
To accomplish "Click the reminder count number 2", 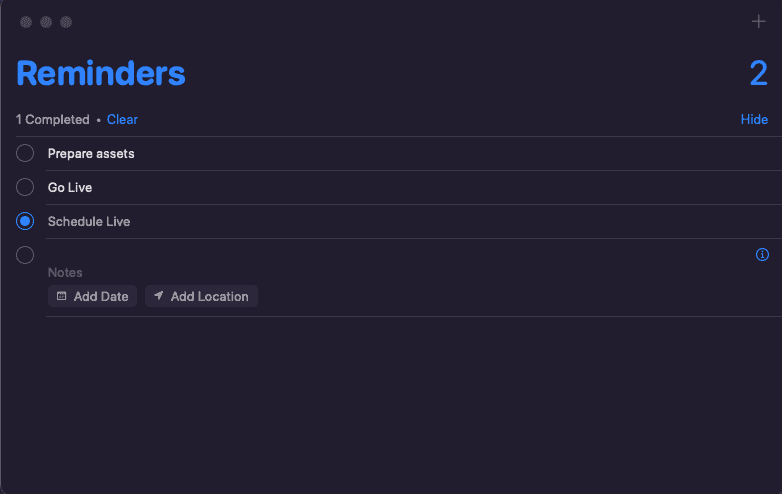I will coord(758,73).
